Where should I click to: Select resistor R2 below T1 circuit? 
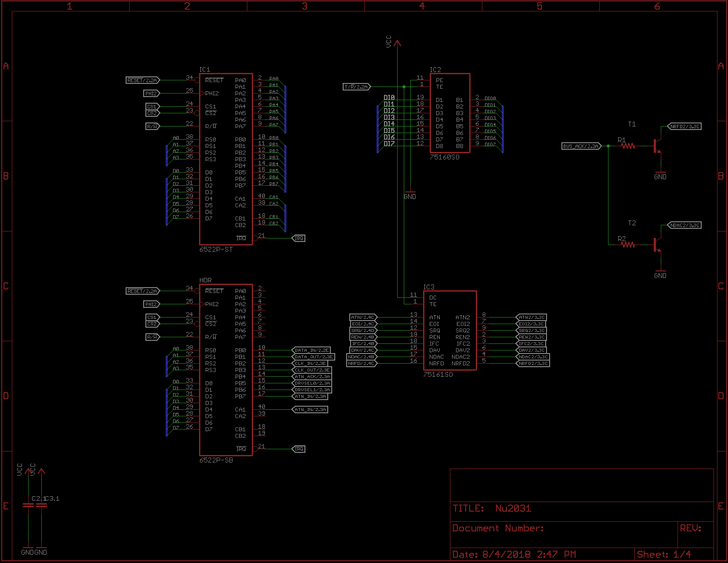[627, 244]
